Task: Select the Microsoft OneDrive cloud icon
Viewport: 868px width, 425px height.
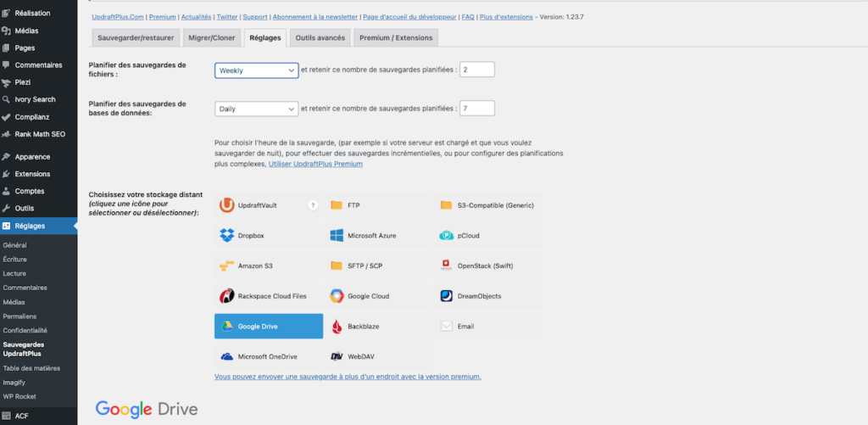Action: [x=227, y=357]
